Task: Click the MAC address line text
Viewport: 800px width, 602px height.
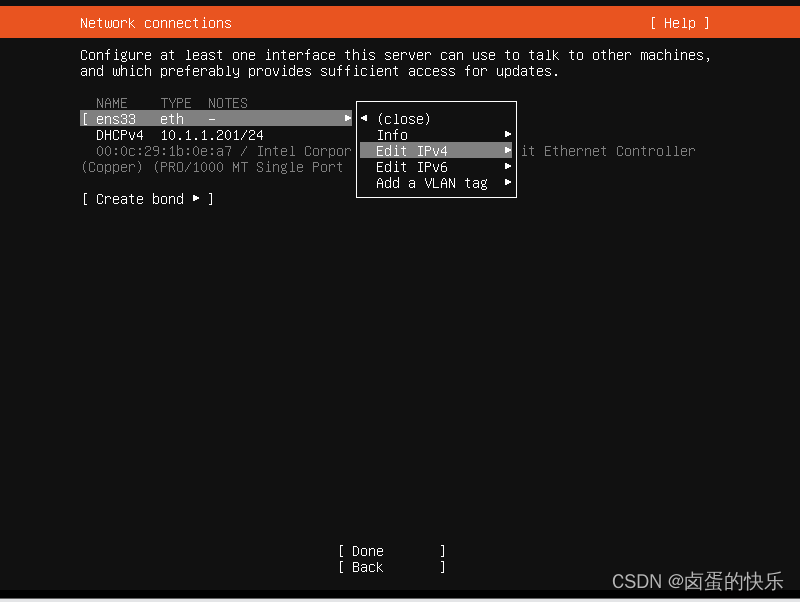Action: coord(163,151)
